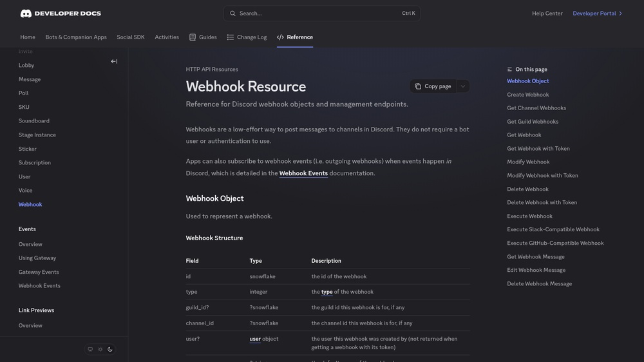
Task: Collapse the sidebar with the arrow icon
Action: (114, 61)
